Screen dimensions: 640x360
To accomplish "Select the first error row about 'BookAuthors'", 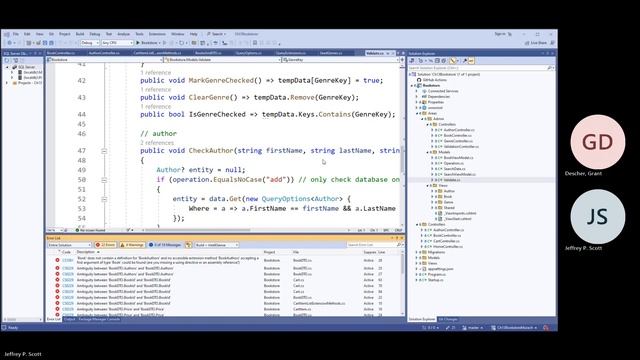I will tap(224, 260).
